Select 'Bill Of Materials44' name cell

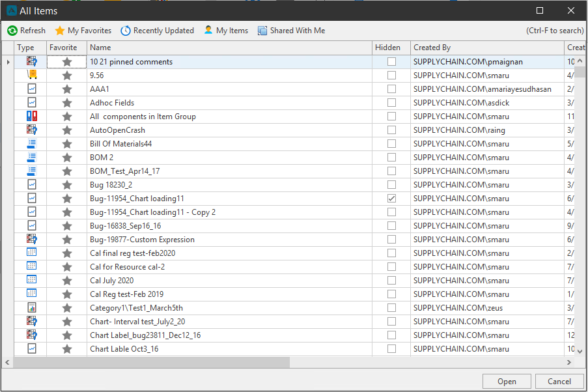click(229, 144)
